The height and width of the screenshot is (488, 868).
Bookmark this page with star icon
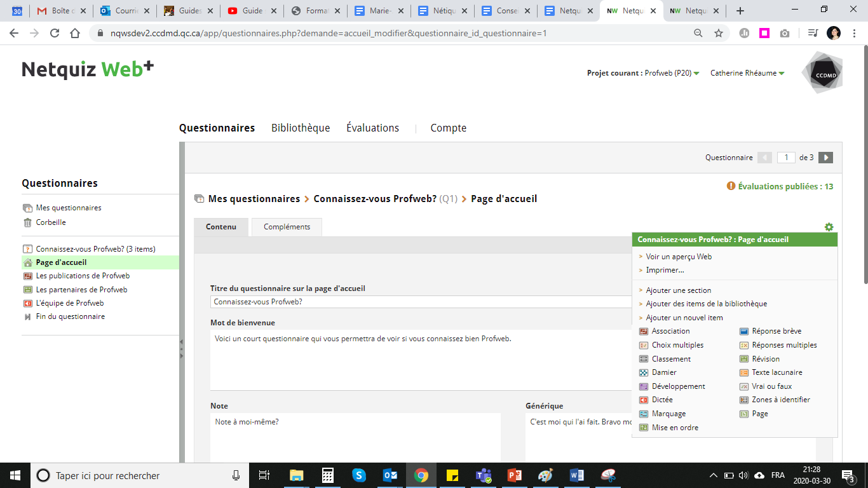tap(719, 33)
